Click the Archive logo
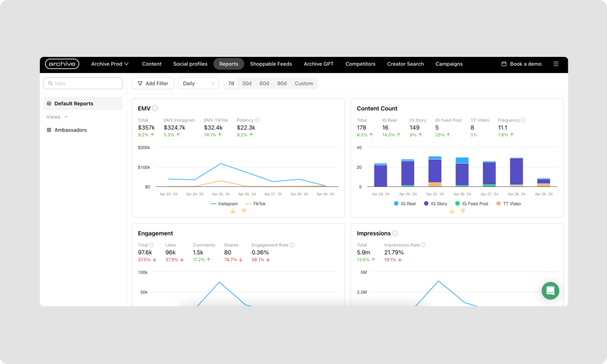 coord(62,64)
